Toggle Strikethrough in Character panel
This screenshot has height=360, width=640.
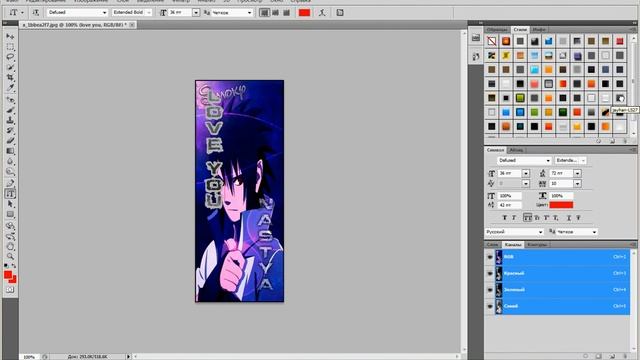point(578,218)
